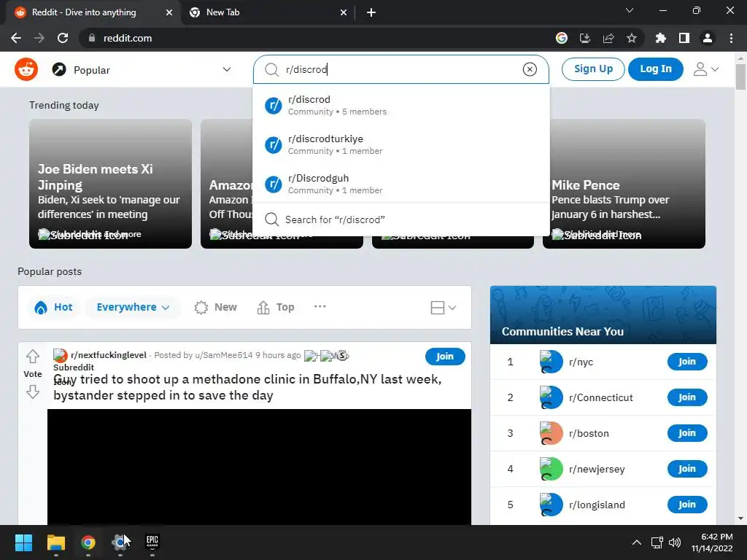Open the card layout view dropdown
The image size is (747, 560).
(443, 308)
